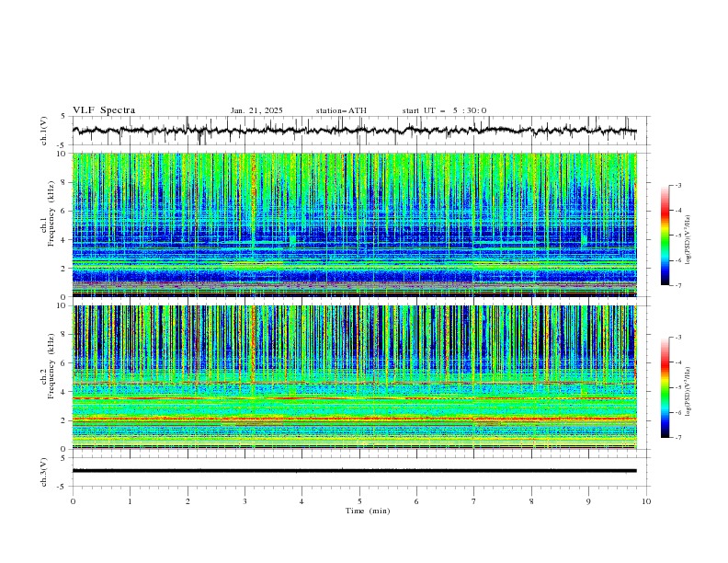Image resolution: width=728 pixels, height=563 pixels.
Task: Click the 'start UT = 5:30:0' header text
Action: click(x=444, y=110)
